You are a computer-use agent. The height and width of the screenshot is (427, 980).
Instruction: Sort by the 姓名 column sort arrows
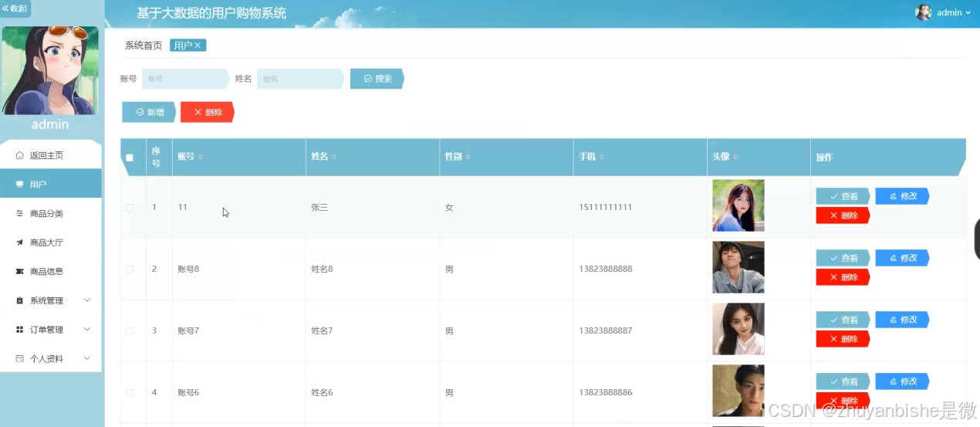pos(334,157)
